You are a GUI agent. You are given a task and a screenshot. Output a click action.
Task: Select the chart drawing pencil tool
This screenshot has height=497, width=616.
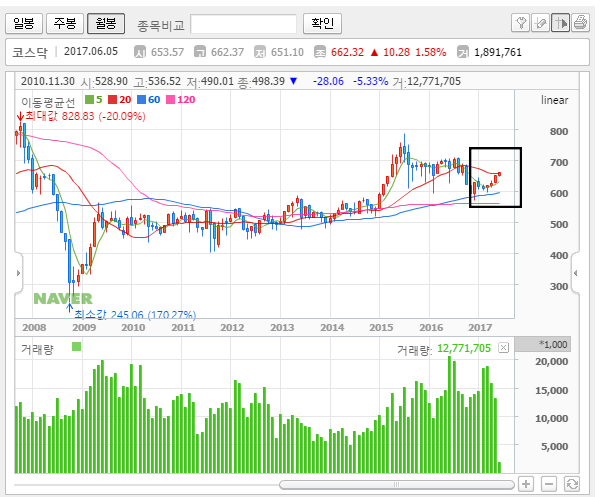541,23
